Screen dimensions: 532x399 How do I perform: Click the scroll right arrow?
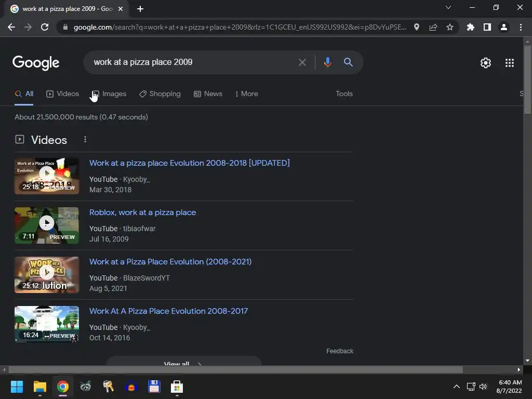tap(519, 369)
